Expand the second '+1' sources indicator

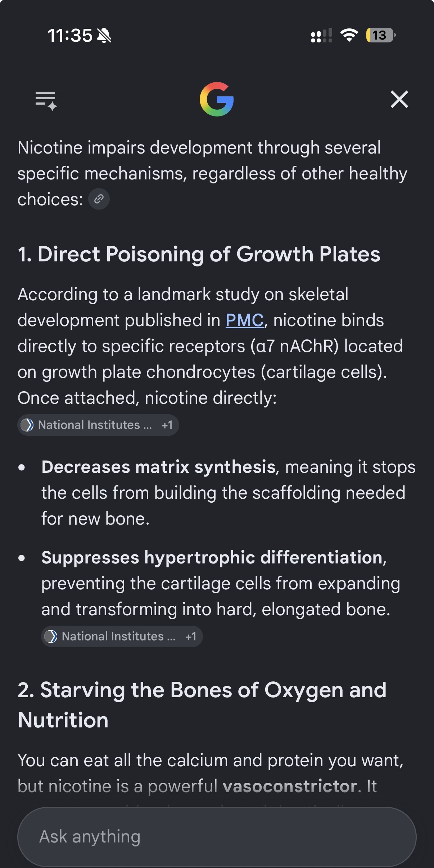tap(191, 636)
